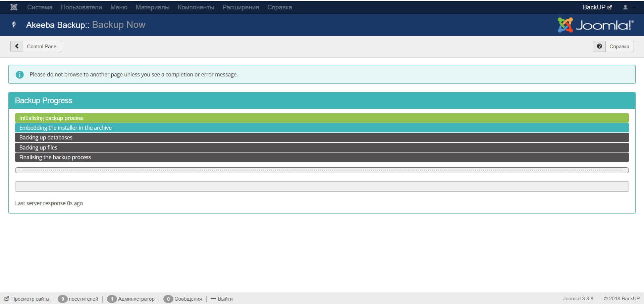The height and width of the screenshot is (304, 644).
Task: Open the BackUP site preview link
Action: pos(597,7)
